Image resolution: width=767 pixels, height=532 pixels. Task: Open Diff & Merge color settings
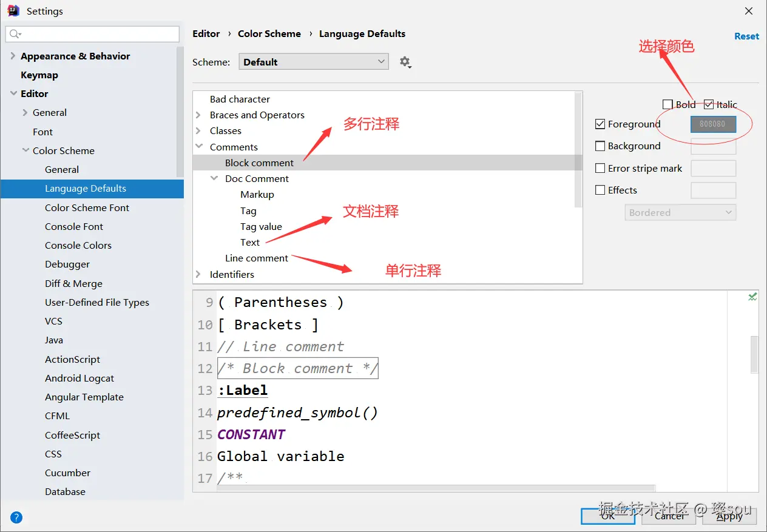tap(73, 283)
